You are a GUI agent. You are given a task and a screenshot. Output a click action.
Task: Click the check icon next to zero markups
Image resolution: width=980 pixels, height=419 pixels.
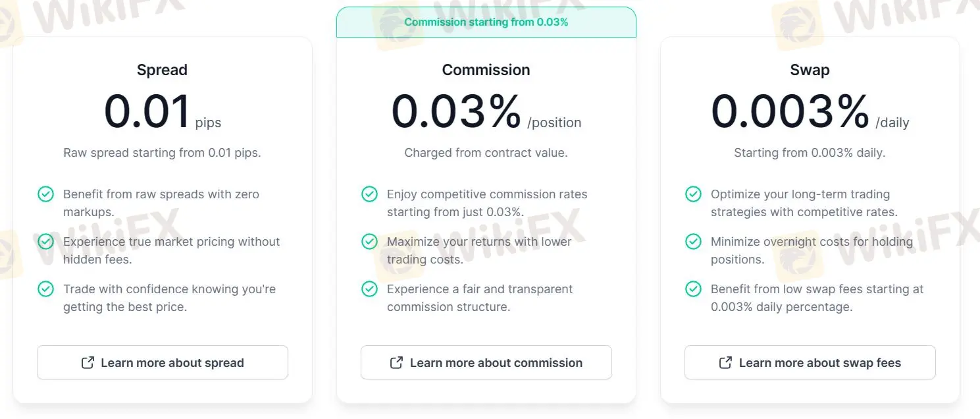click(x=45, y=194)
